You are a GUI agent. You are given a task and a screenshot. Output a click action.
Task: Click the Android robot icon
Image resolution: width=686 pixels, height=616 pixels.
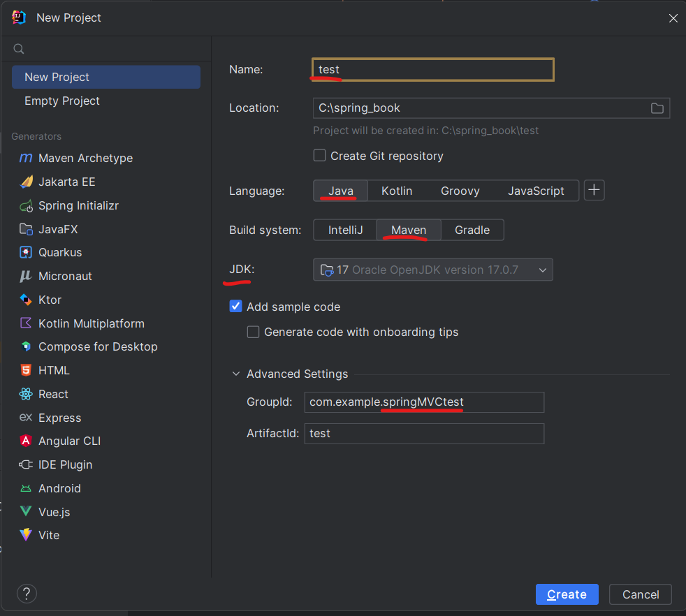[26, 488]
